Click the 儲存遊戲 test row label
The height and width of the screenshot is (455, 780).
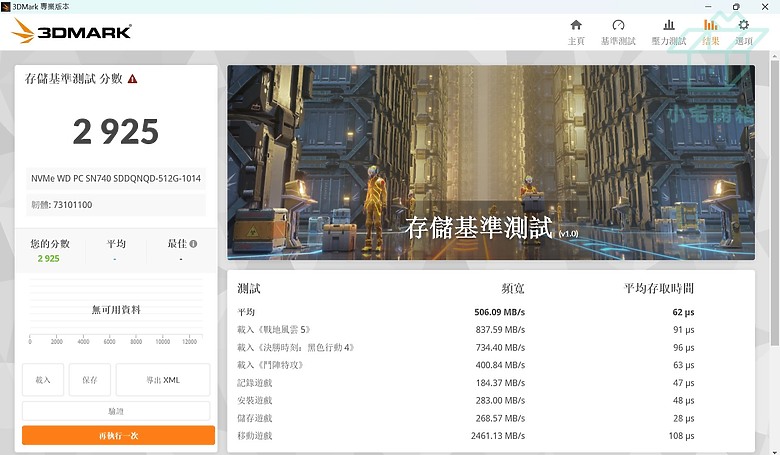254,418
